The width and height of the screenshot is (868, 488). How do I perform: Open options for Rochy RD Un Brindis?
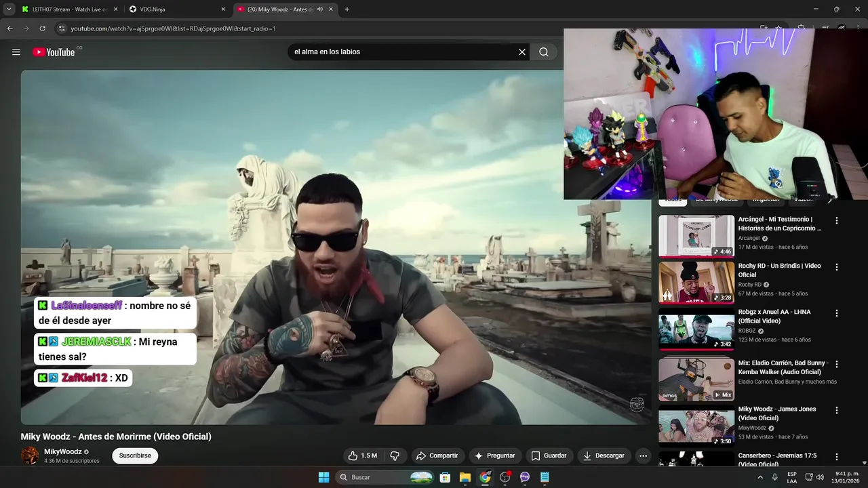click(x=837, y=267)
